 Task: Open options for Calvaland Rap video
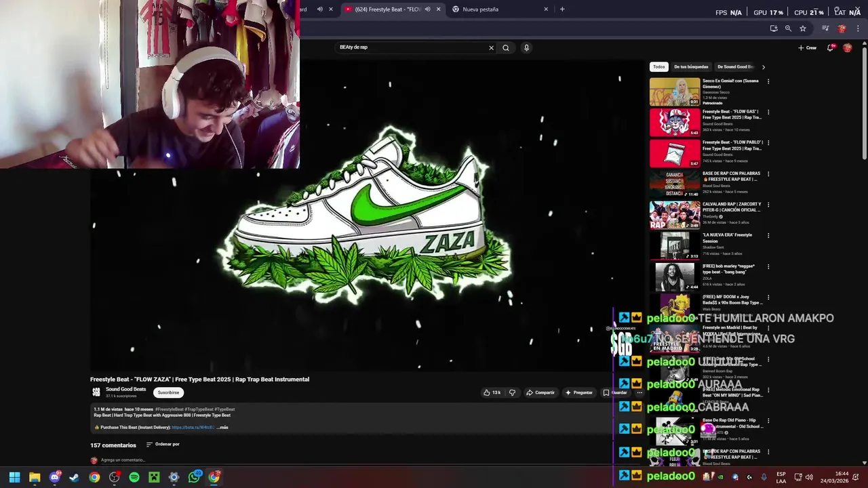(x=768, y=205)
